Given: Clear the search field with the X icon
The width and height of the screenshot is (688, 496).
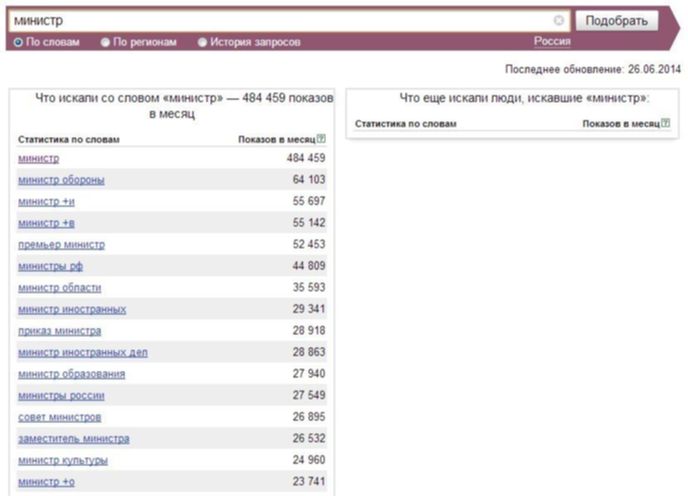Looking at the screenshot, I should click(559, 20).
